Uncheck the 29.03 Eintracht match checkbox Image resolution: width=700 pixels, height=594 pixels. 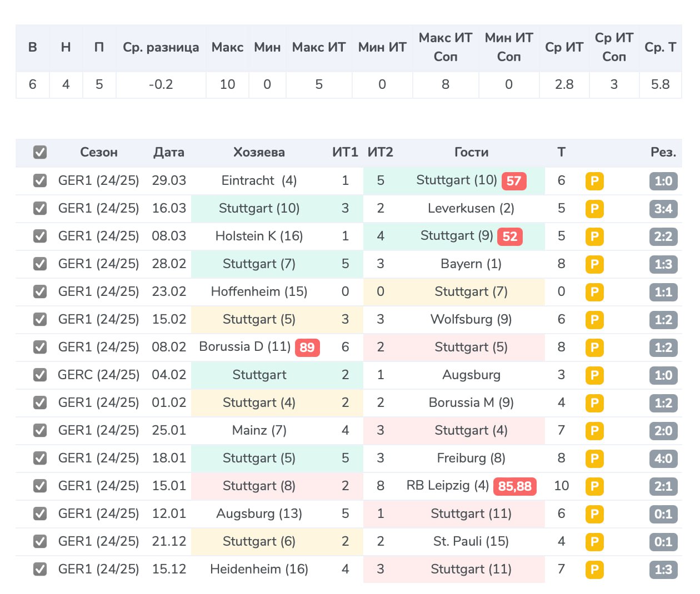pos(40,180)
